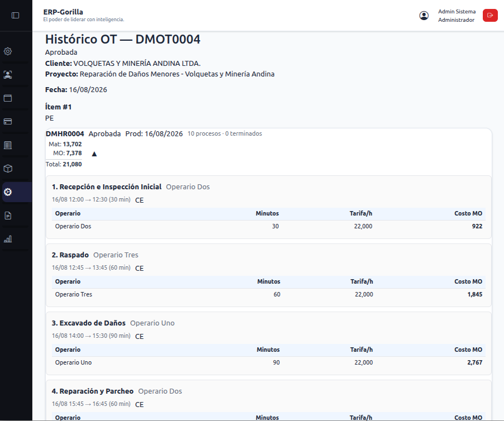This screenshot has height=421, width=504.
Task: Click process title '4. Reparación y Parcheo'
Action: pyautogui.click(x=93, y=391)
